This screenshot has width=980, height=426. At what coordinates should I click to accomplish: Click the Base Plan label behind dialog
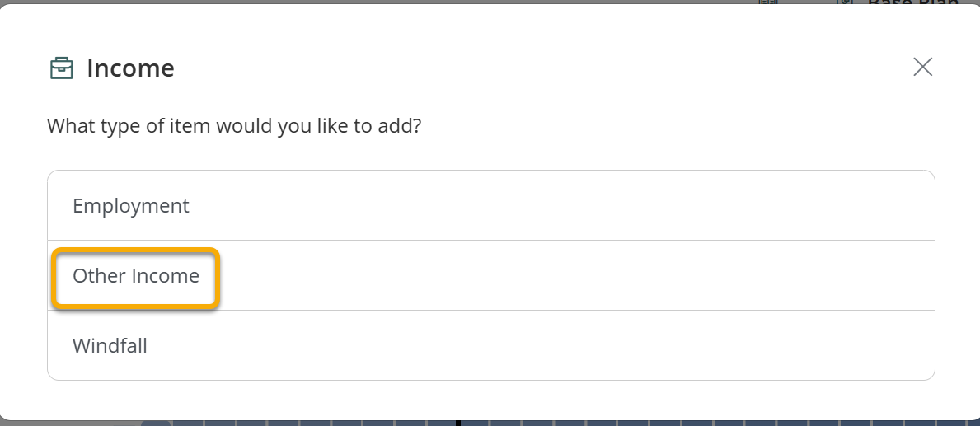912,2
